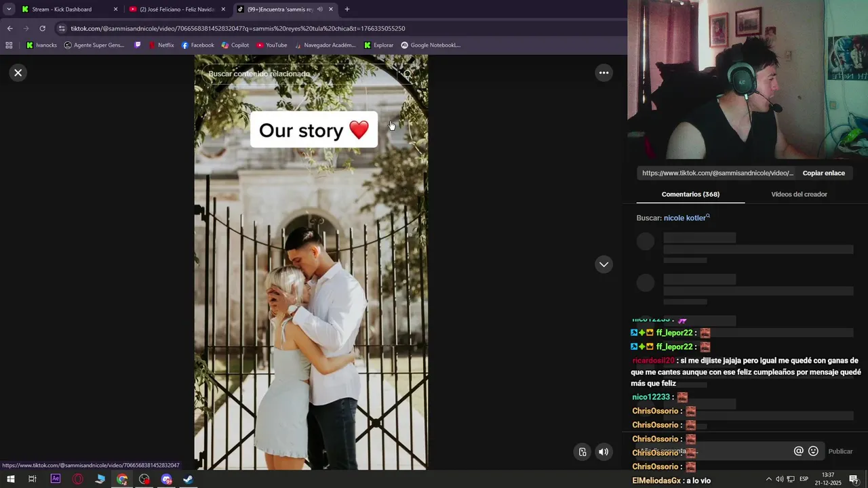Open the Copilot bookmark
This screenshot has width=868, height=488.
pyautogui.click(x=235, y=45)
